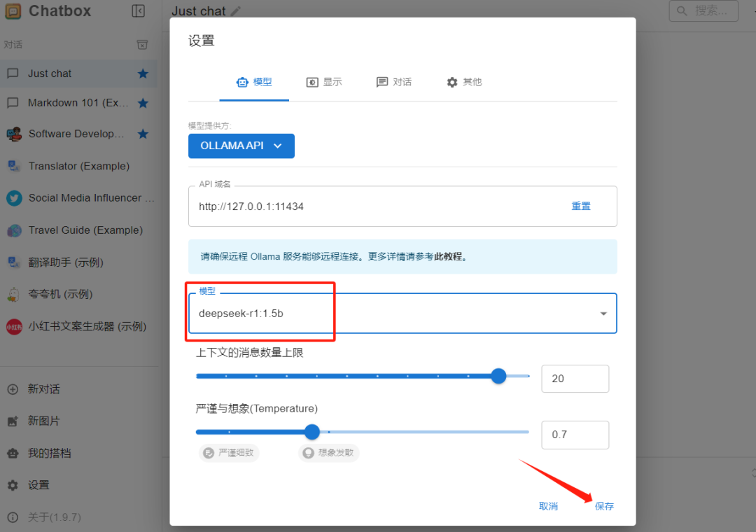Edit the Just chat title pencil icon
This screenshot has height=532, width=756.
coord(235,11)
